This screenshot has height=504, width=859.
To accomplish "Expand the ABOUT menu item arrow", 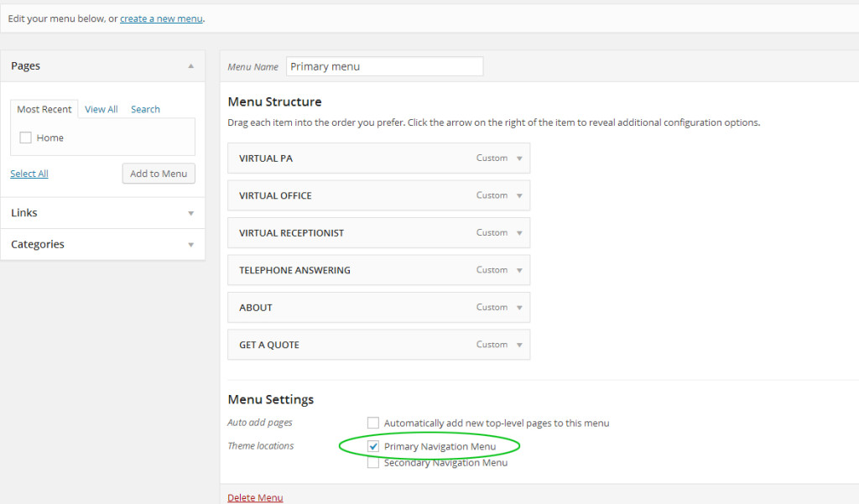I will tap(519, 308).
